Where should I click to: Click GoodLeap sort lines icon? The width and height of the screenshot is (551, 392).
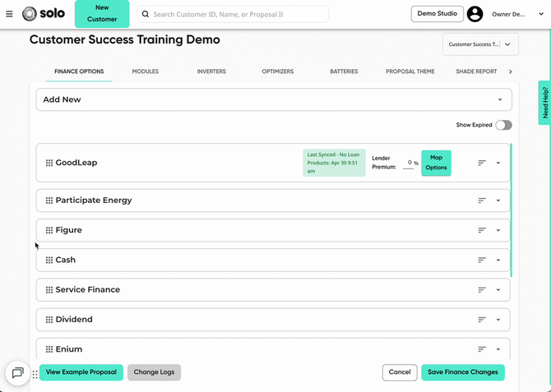[482, 163]
